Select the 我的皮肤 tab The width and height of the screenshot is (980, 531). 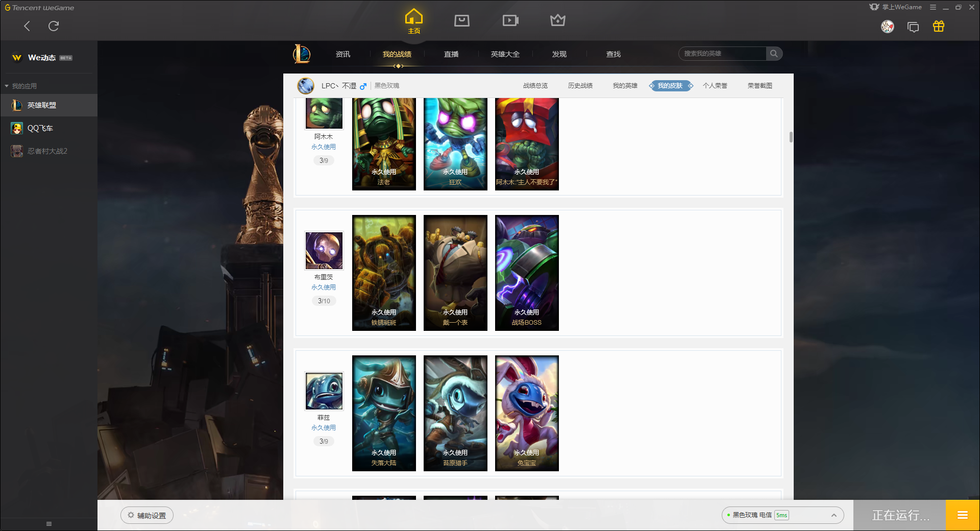pyautogui.click(x=671, y=86)
